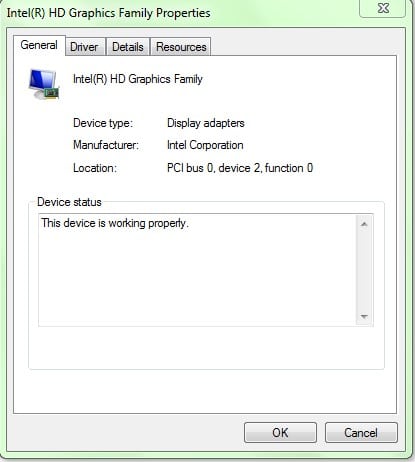Click the PCI bus location value
This screenshot has width=415, height=462.
point(240,168)
